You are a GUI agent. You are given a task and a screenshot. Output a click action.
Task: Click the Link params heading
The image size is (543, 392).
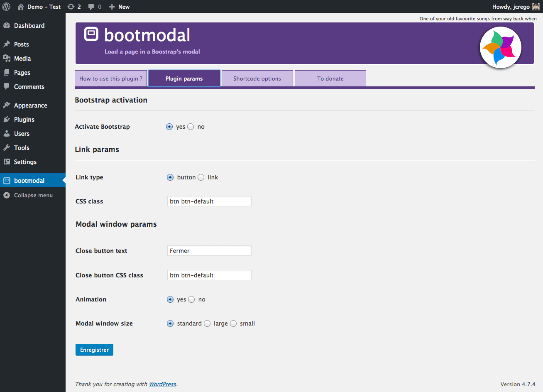[97, 149]
